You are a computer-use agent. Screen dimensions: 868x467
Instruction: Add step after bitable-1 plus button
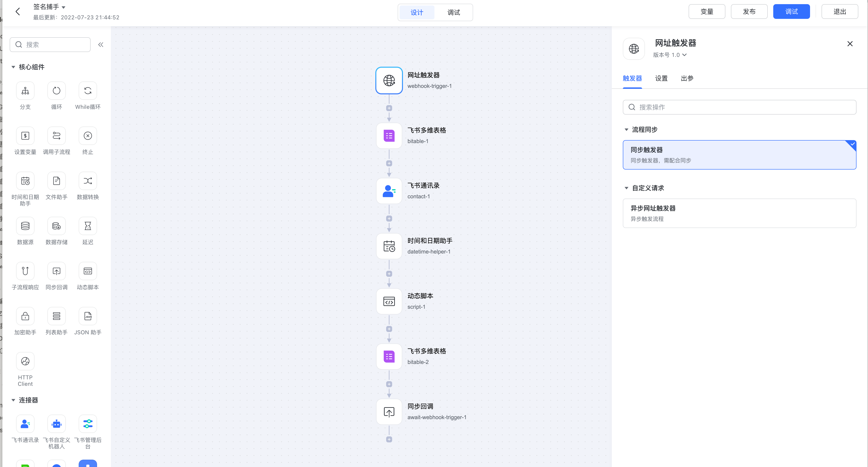coord(389,163)
